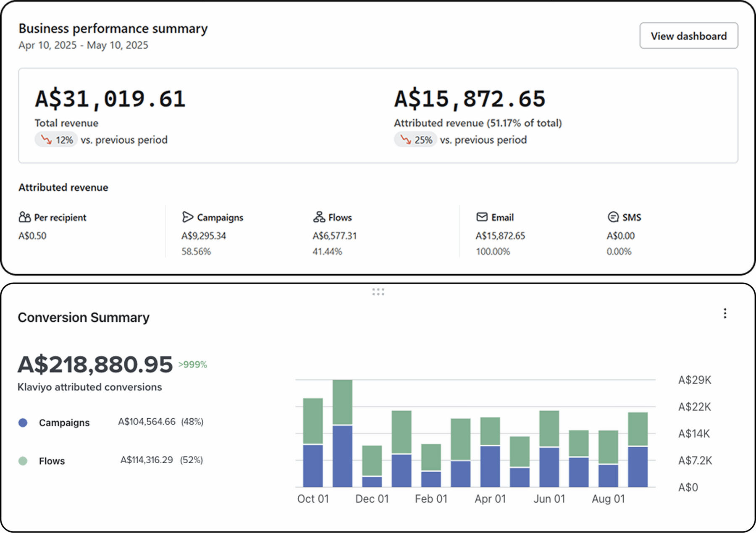Viewport: 756px width, 533px height.
Task: Click the A$218,880.95 conversions total
Action: (x=95, y=364)
